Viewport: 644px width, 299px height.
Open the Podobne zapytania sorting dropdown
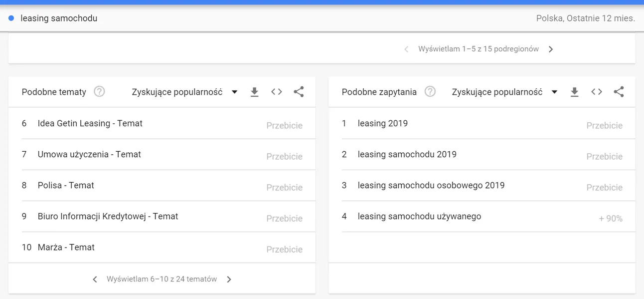pyautogui.click(x=504, y=92)
